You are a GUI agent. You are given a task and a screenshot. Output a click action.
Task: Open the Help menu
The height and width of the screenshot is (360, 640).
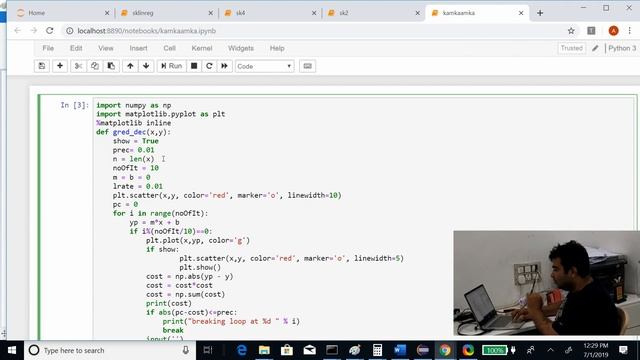(277, 48)
